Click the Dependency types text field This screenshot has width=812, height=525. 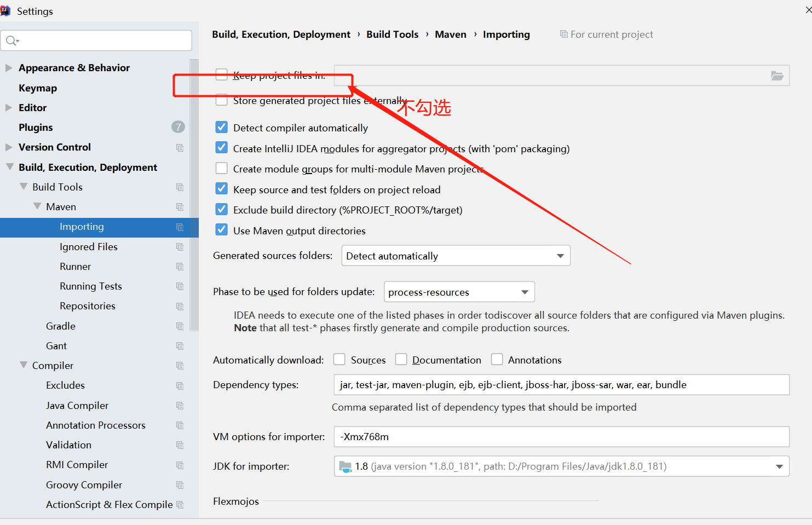pos(562,385)
